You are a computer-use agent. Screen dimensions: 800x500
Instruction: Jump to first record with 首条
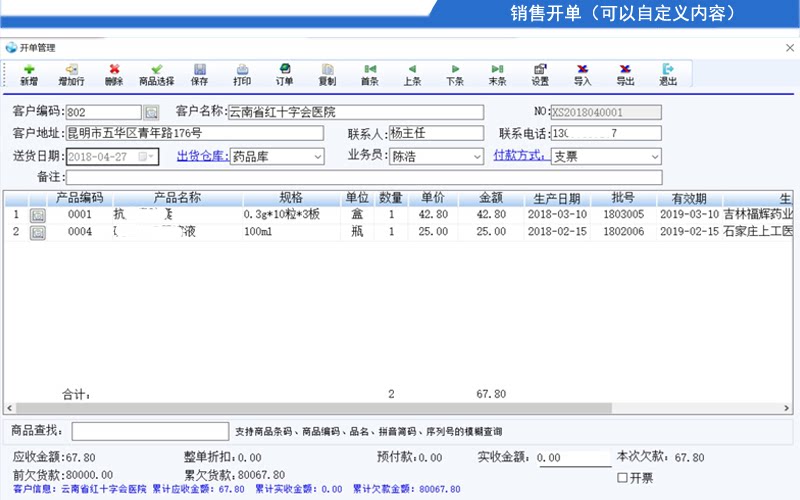(x=370, y=74)
